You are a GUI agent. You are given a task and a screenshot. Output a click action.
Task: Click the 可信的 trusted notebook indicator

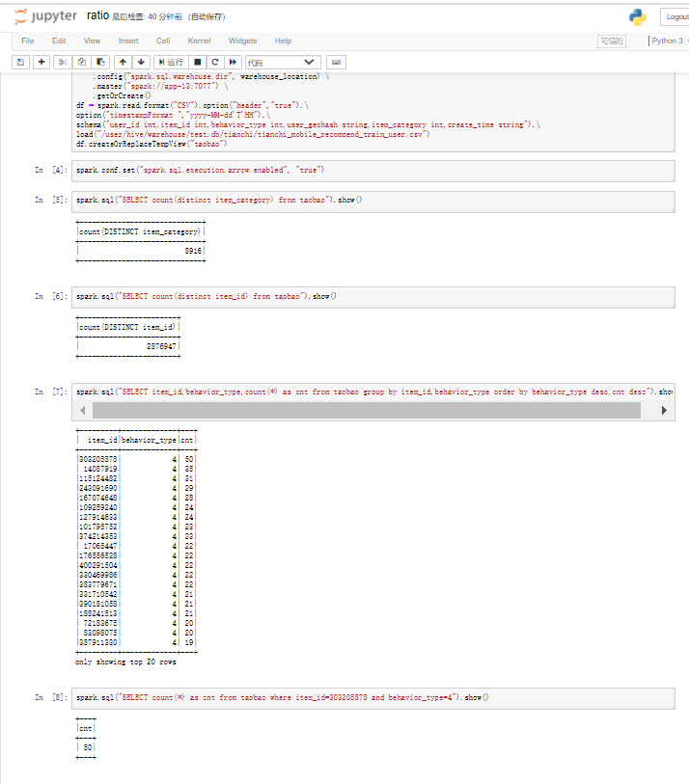pyautogui.click(x=612, y=41)
